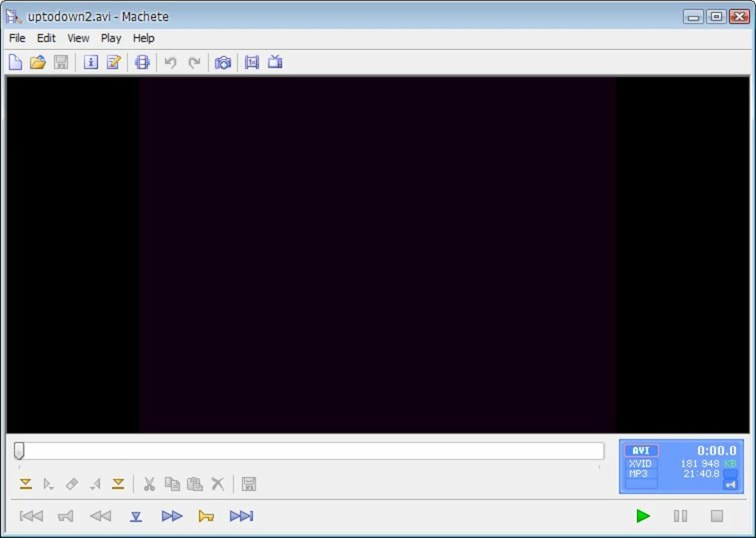Jump to previous keyframe gray horn icon

pyautogui.click(x=65, y=516)
